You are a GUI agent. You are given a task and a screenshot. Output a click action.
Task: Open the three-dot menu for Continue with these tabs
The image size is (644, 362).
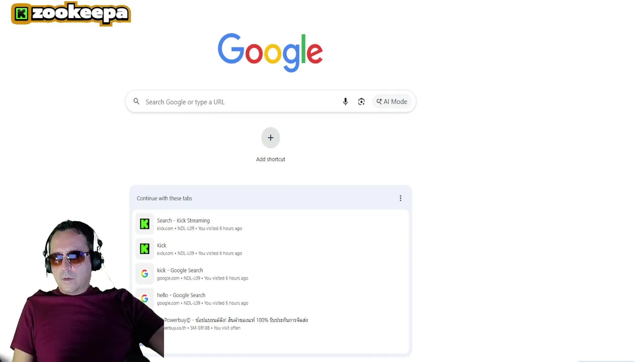400,198
